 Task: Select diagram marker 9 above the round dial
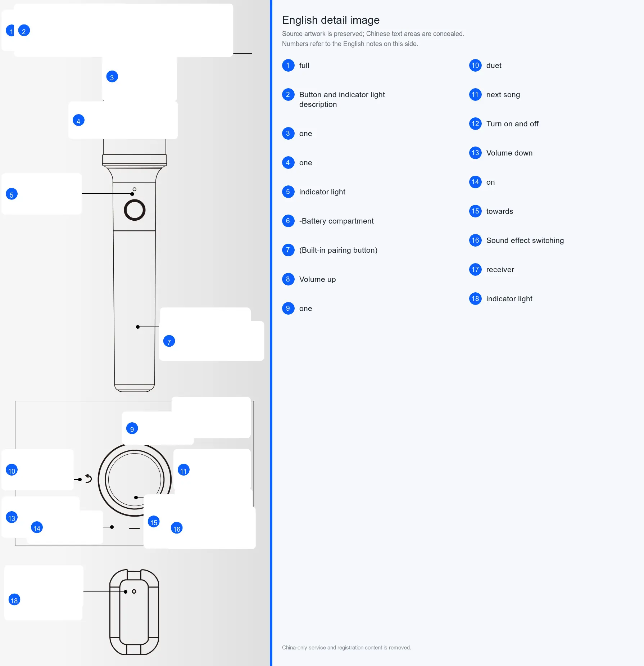click(x=132, y=428)
